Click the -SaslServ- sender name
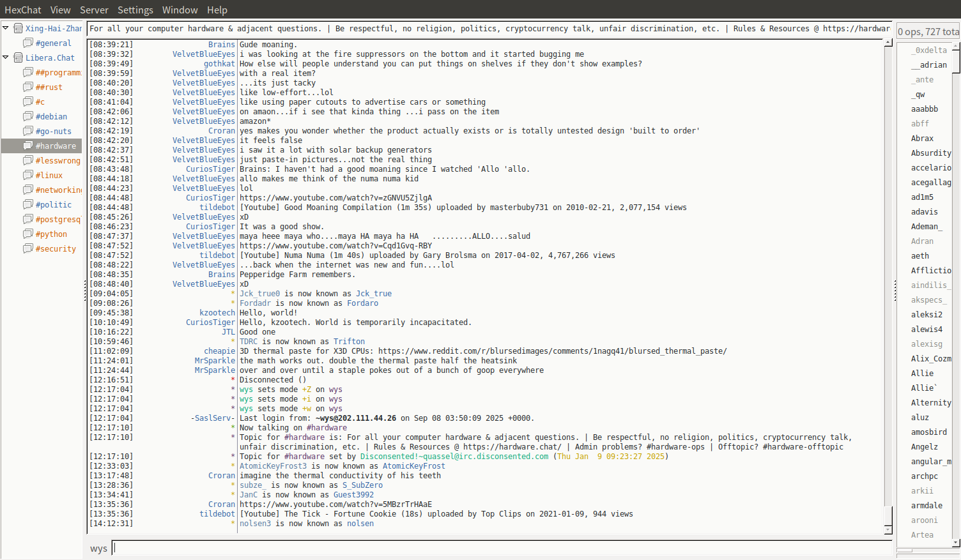This screenshot has height=560, width=961. pyautogui.click(x=213, y=418)
